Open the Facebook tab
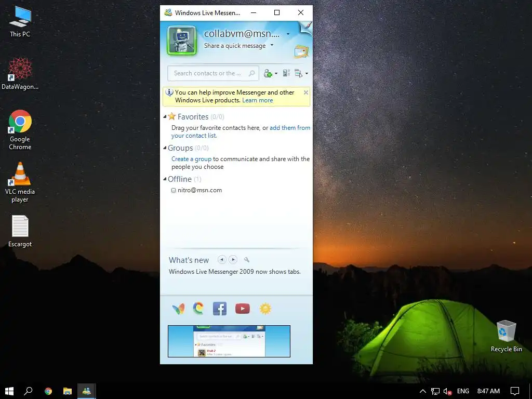This screenshot has height=399, width=532. coord(220,309)
